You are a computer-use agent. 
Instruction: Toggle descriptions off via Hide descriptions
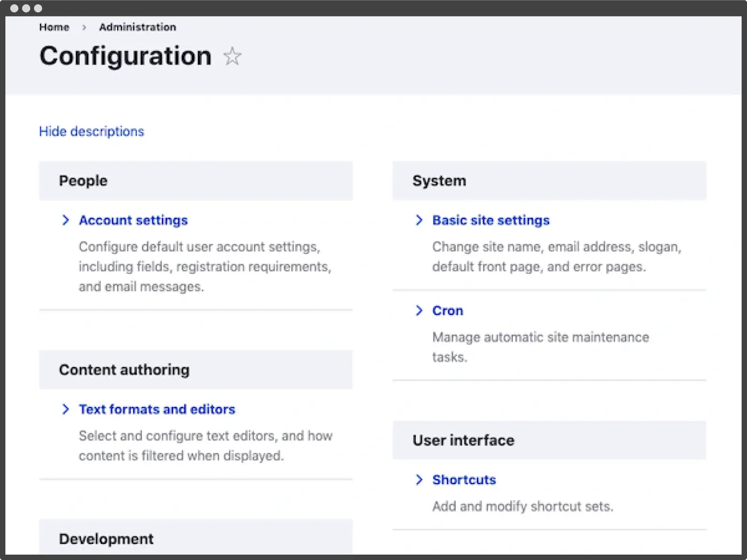tap(91, 131)
